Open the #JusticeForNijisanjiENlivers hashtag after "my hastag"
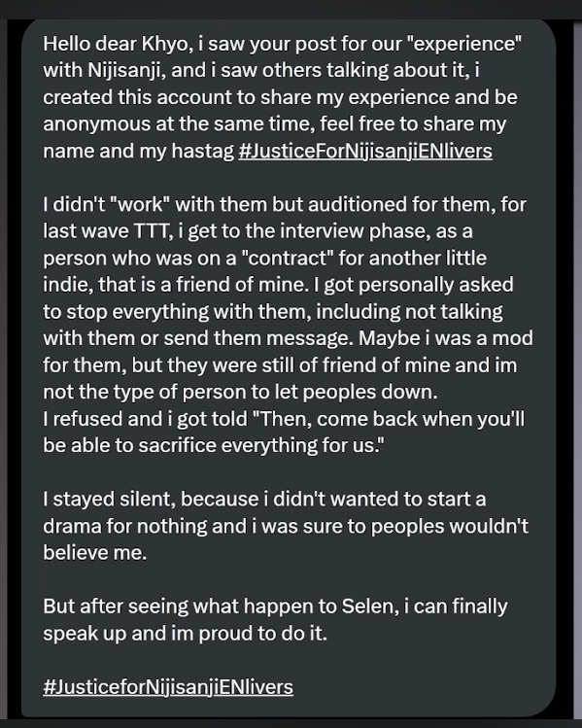The image size is (582, 728). (365, 152)
